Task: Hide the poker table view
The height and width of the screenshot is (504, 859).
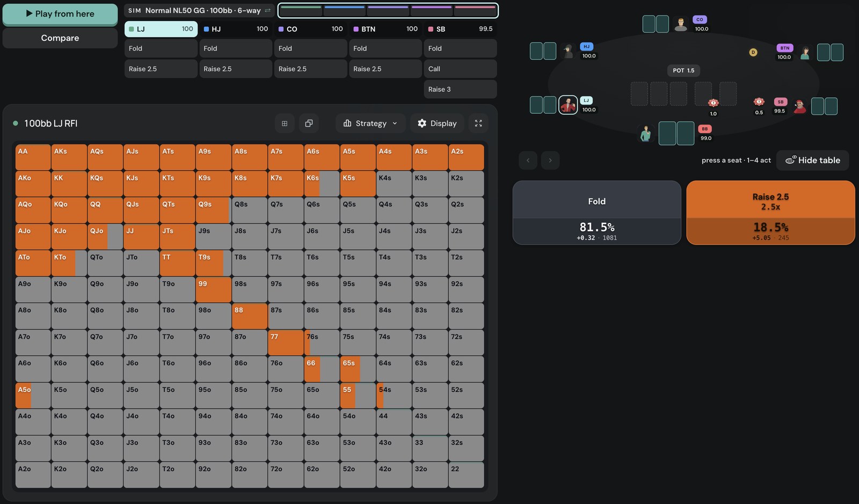Action: (813, 160)
